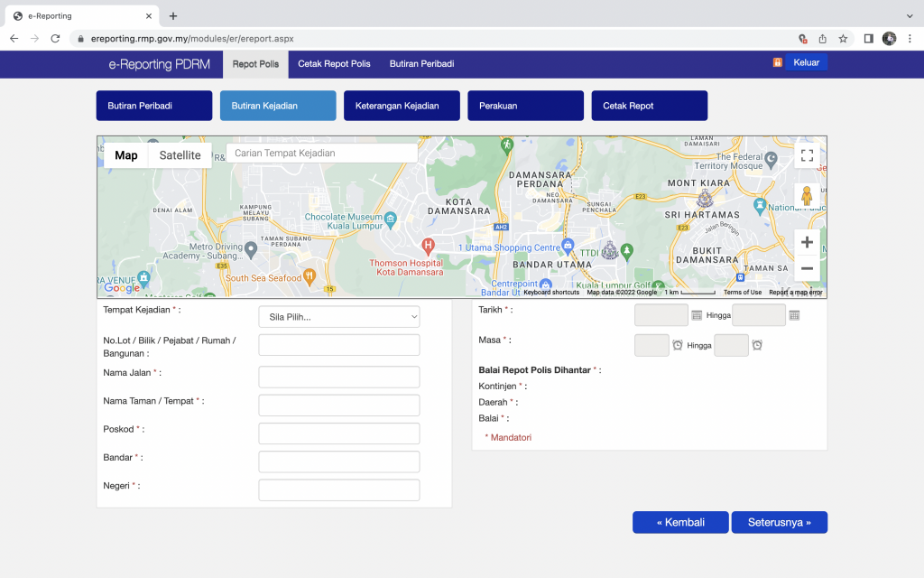Click the Federal Territory Mosque marker
Screen dimensions: 924x578
click(771, 159)
